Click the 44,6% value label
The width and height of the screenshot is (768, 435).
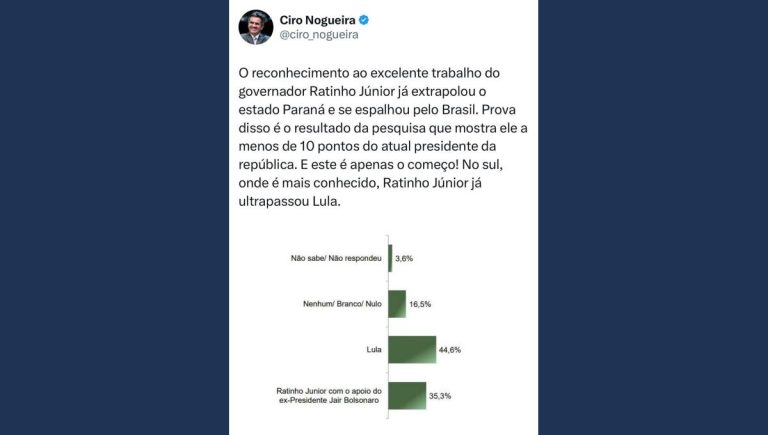pyautogui.click(x=450, y=350)
